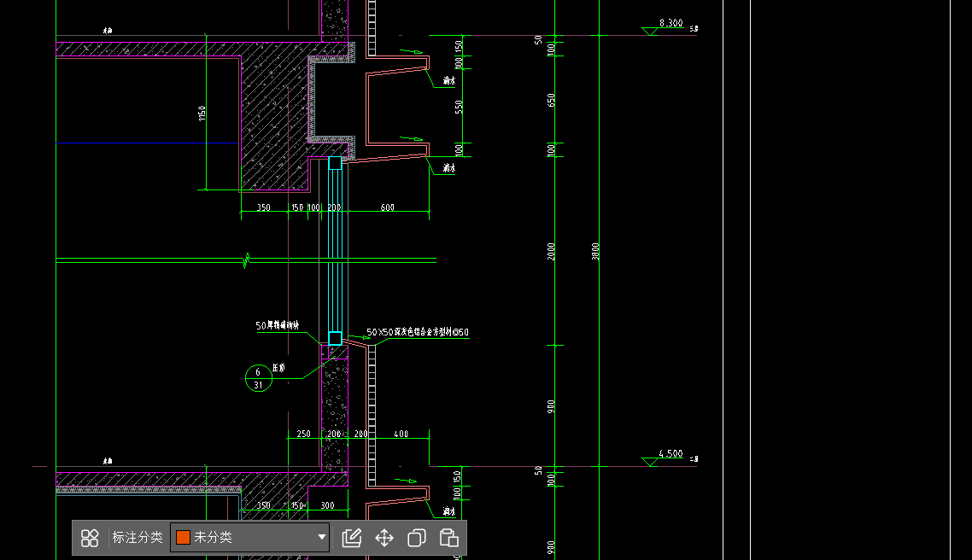Click the 250 horizontal dimension

304,435
